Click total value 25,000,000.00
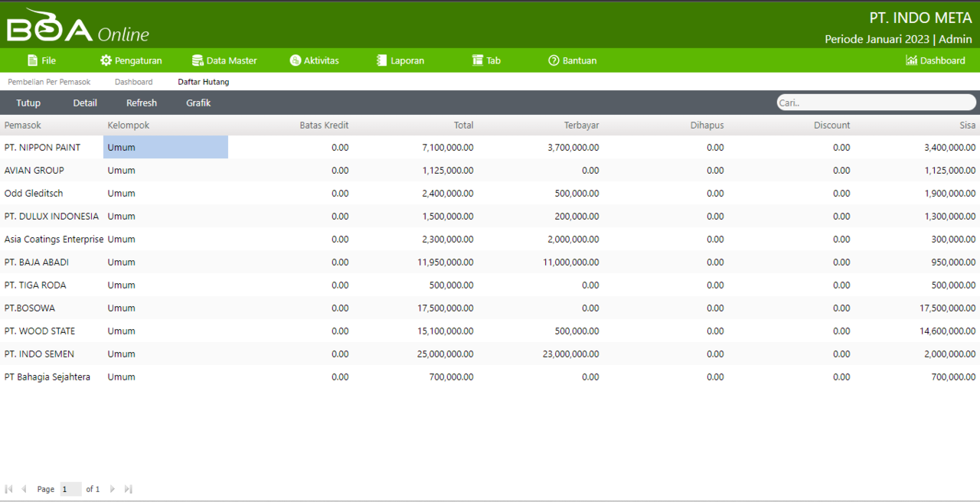Viewport: 980px width, 502px height. pos(446,354)
